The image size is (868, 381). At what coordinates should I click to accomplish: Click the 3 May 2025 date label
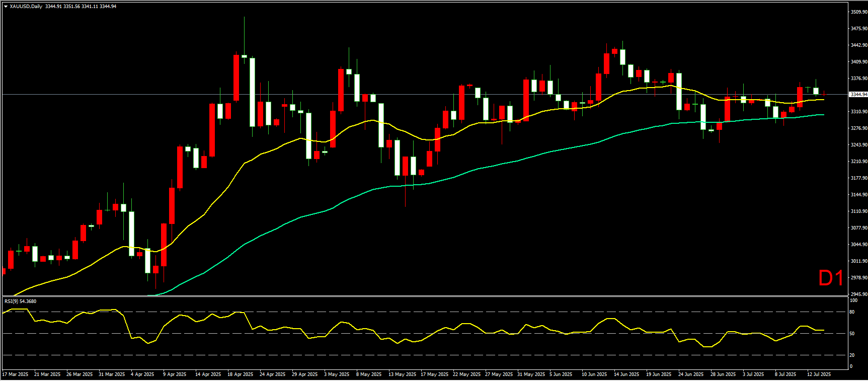(337, 374)
